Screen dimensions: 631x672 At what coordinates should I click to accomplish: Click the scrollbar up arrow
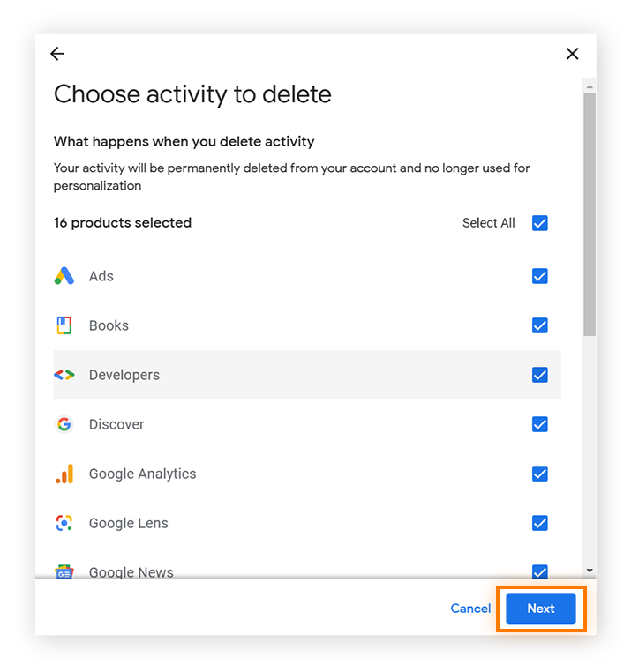[x=590, y=86]
